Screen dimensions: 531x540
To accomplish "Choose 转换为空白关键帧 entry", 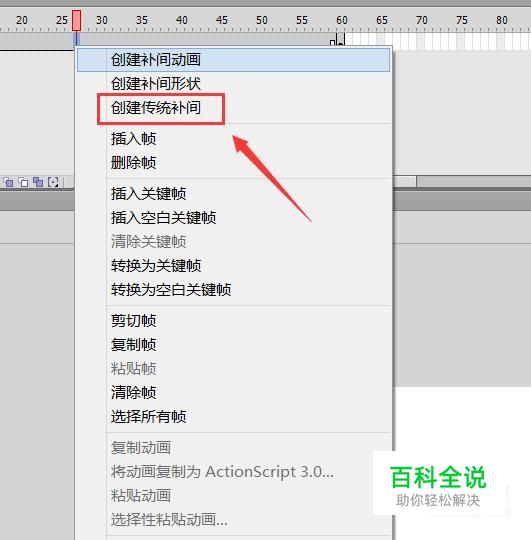I will pos(233,290).
